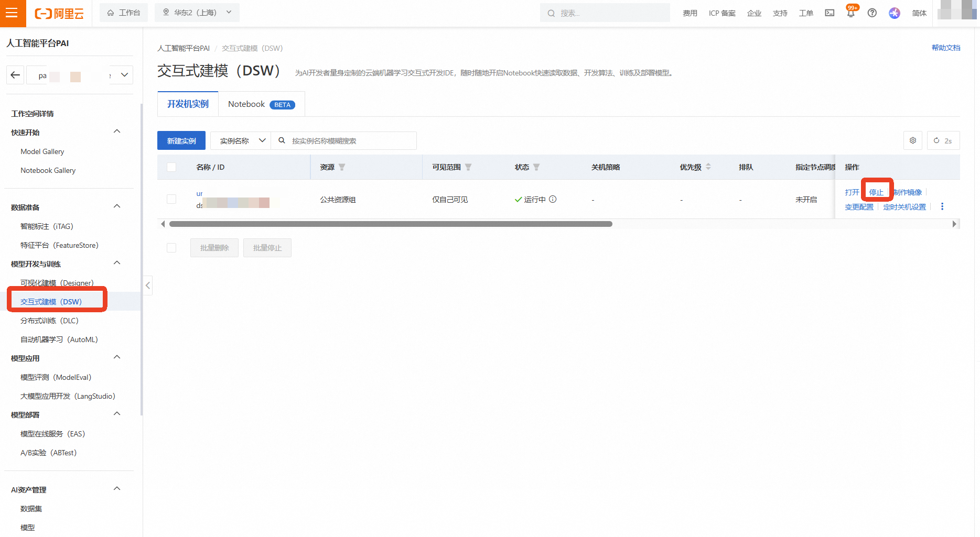Open 交互式建模（DSW） sidebar item
The height and width of the screenshot is (537, 980).
[x=51, y=302]
